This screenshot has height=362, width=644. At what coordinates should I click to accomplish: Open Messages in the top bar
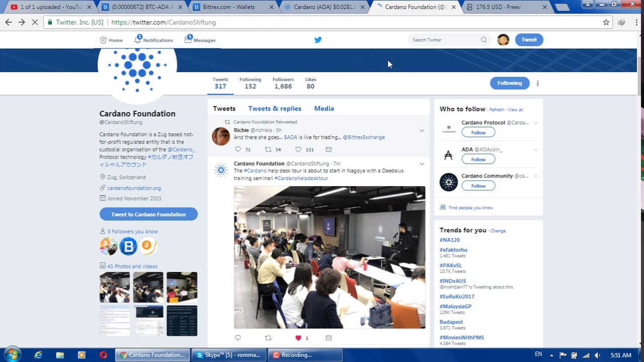pos(200,40)
